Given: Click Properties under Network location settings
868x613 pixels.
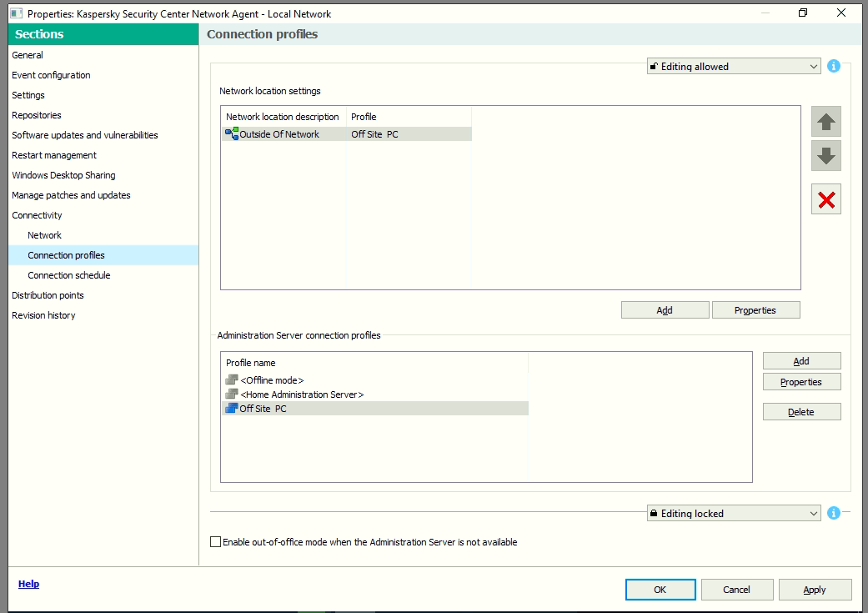Looking at the screenshot, I should click(x=755, y=310).
